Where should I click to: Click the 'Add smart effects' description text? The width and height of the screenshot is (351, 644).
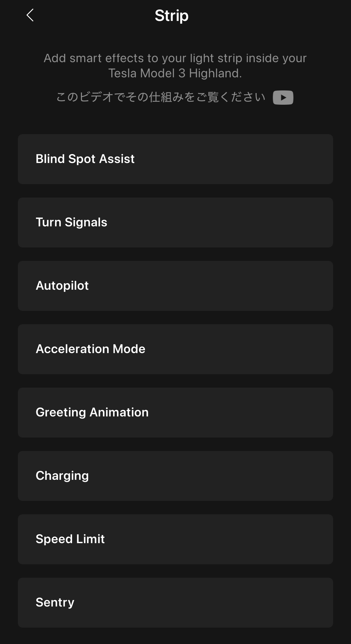175,66
